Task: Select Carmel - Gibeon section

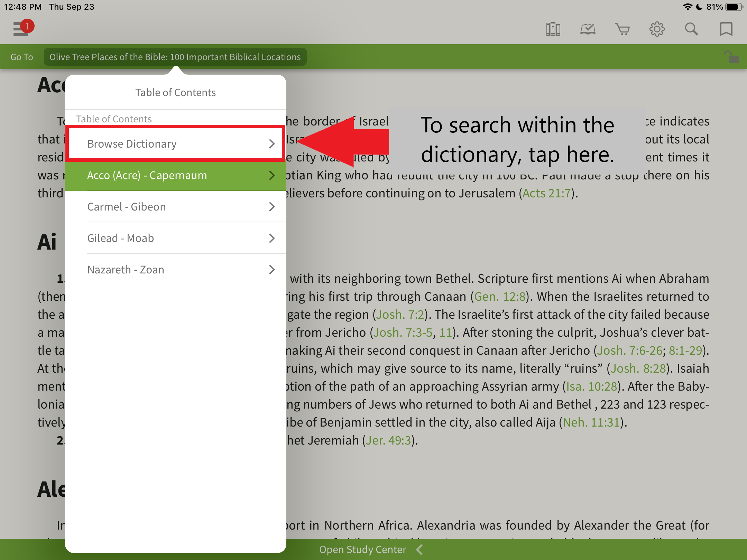Action: pos(176,207)
